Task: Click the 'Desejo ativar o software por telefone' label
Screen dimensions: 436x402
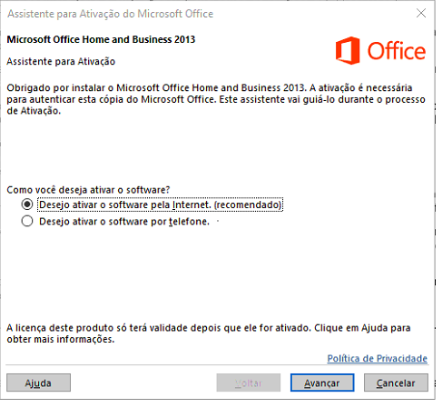Action: coord(124,221)
